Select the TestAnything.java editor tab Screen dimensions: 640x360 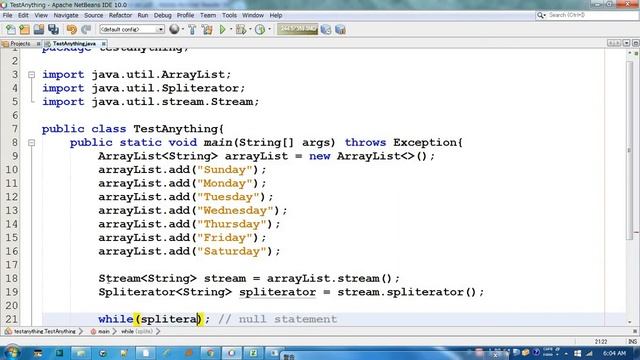74,43
